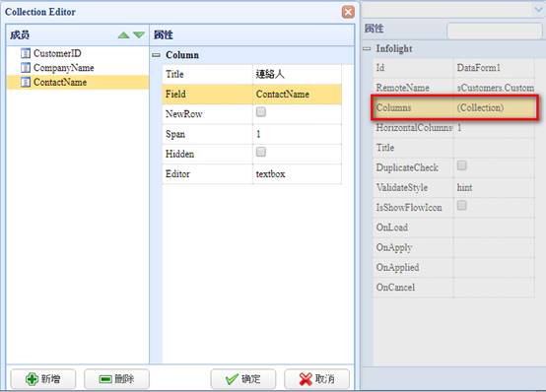This screenshot has width=546, height=392.
Task: Click the ValidateStyle property label
Action: click(x=402, y=188)
